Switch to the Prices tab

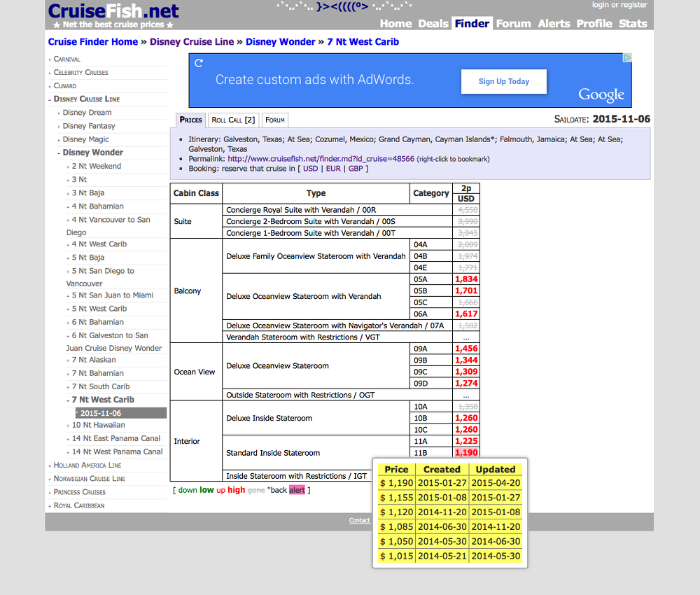coord(190,120)
